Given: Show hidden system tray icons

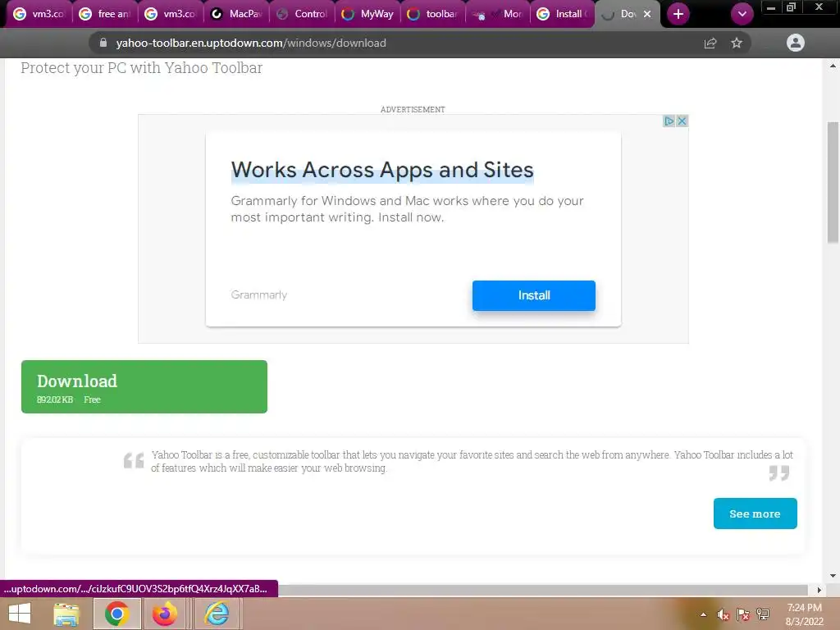Looking at the screenshot, I should (703, 614).
